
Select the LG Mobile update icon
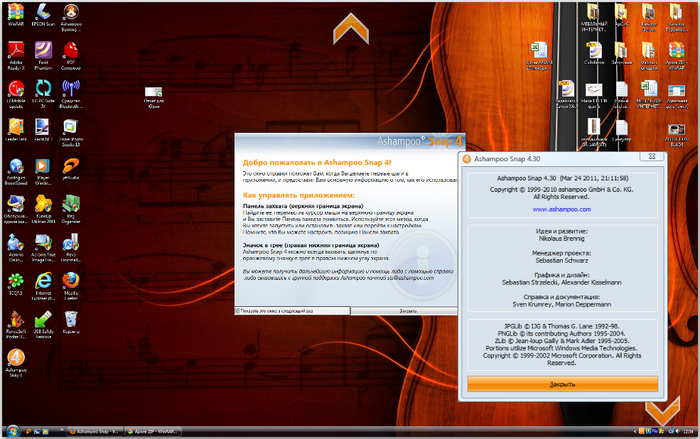16,94
